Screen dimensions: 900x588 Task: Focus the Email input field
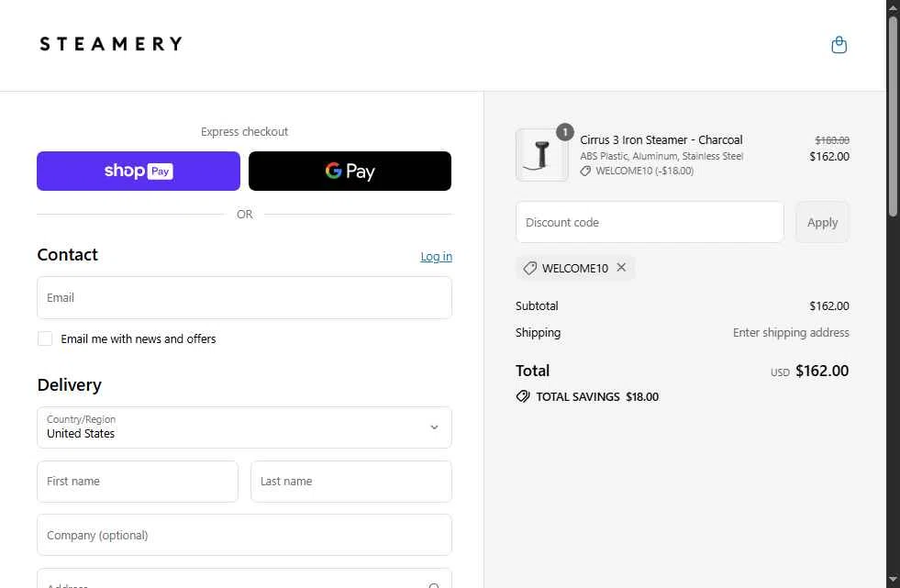pyautogui.click(x=245, y=298)
